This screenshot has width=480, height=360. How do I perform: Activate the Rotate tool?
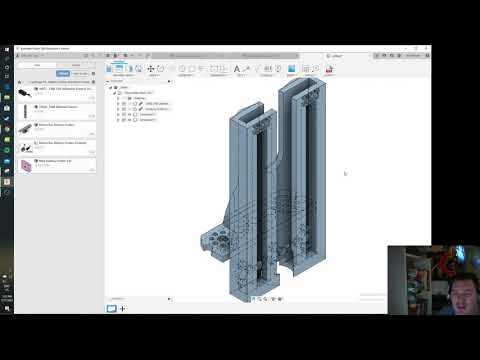tap(160, 69)
